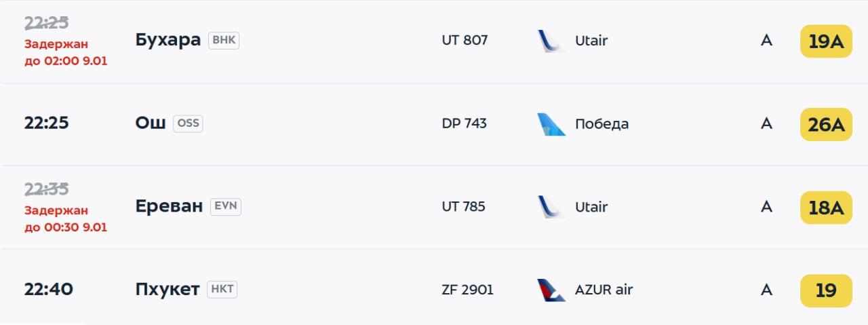Open the Ош destination link
The height and width of the screenshot is (325, 868).
tap(151, 123)
